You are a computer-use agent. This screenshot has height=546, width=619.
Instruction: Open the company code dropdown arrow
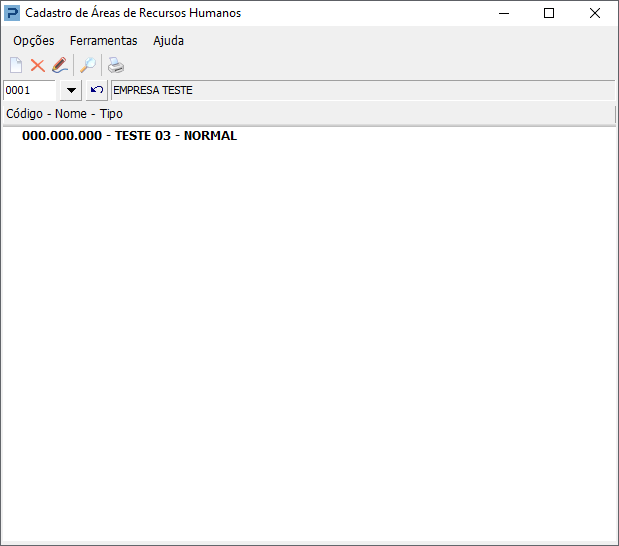pos(71,90)
